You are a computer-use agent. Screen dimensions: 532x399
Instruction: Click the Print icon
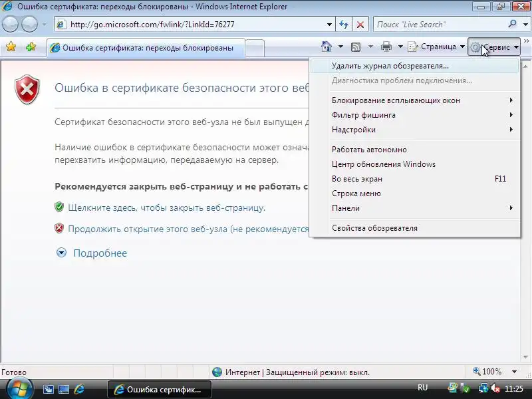(x=386, y=47)
